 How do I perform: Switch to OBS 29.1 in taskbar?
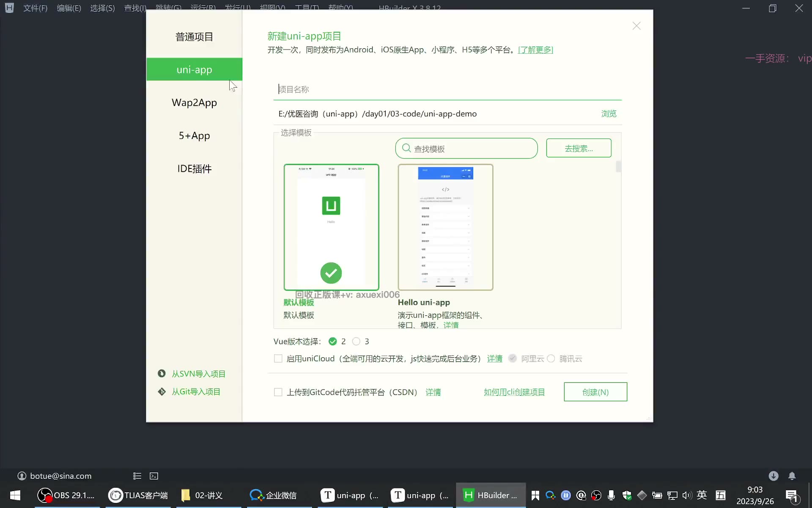click(67, 495)
